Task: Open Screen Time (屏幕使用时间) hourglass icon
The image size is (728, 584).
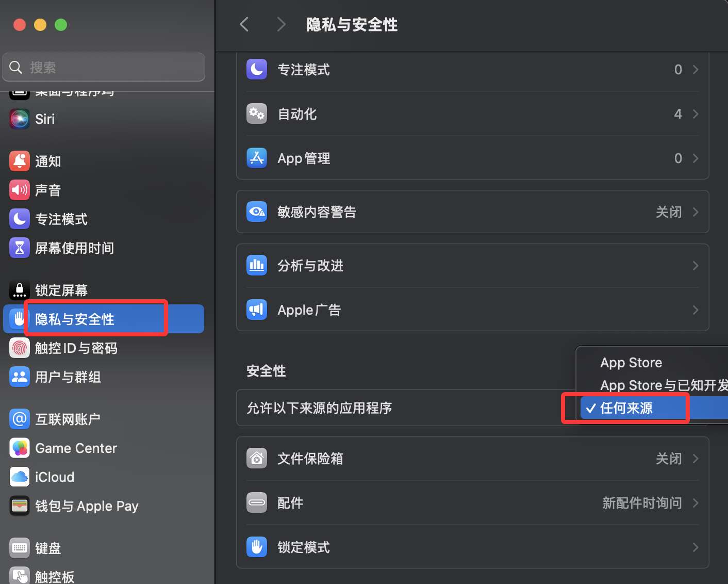Action: pyautogui.click(x=20, y=248)
